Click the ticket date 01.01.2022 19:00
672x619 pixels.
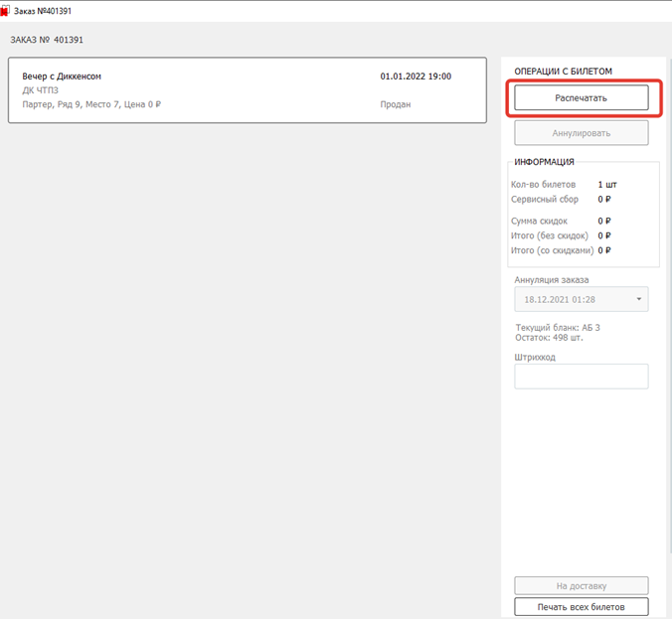(416, 77)
